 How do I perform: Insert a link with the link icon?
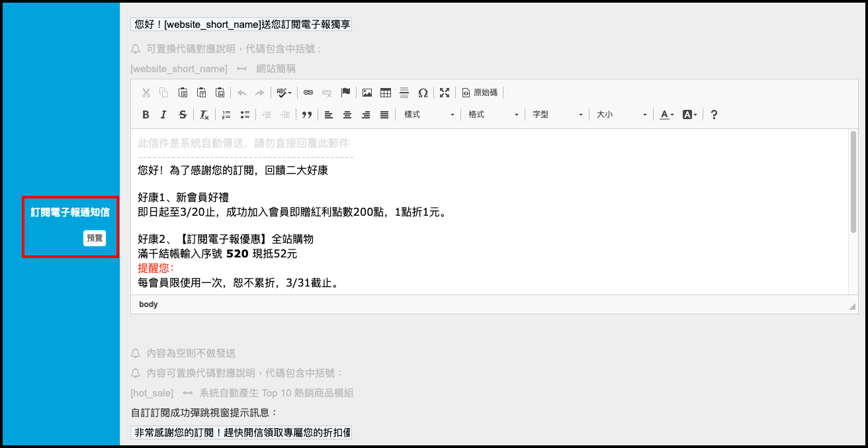coord(308,93)
